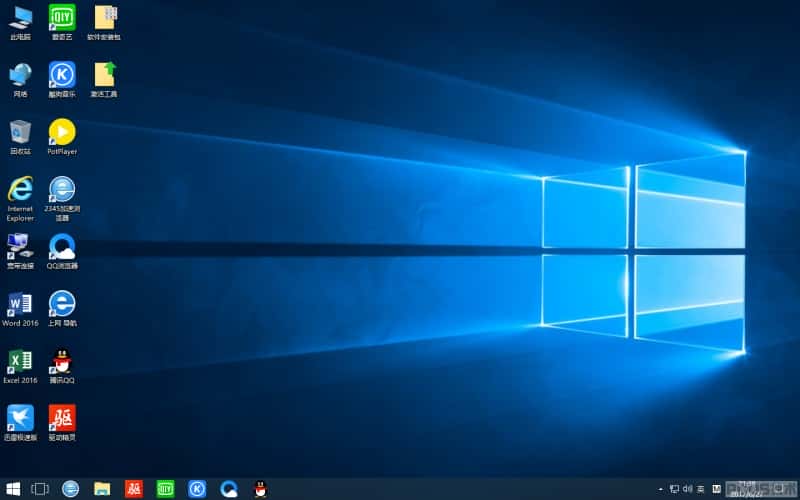Open the Windows Start menu

point(13,489)
